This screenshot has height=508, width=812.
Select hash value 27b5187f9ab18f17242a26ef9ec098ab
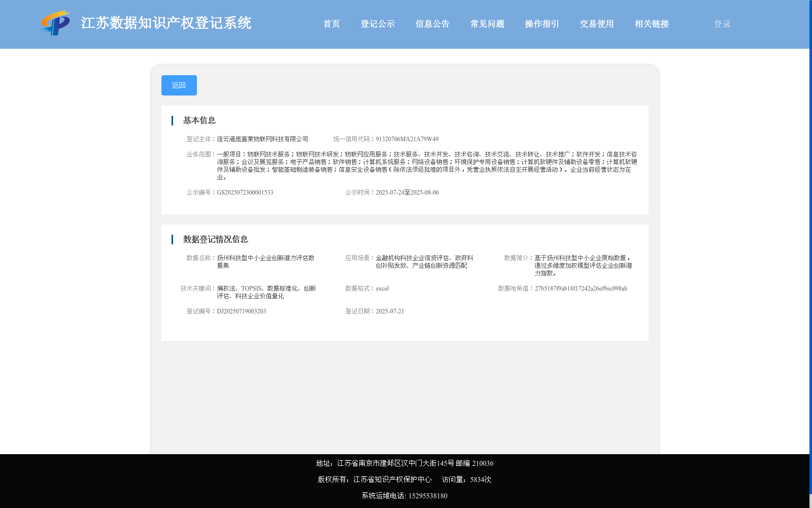[581, 289]
